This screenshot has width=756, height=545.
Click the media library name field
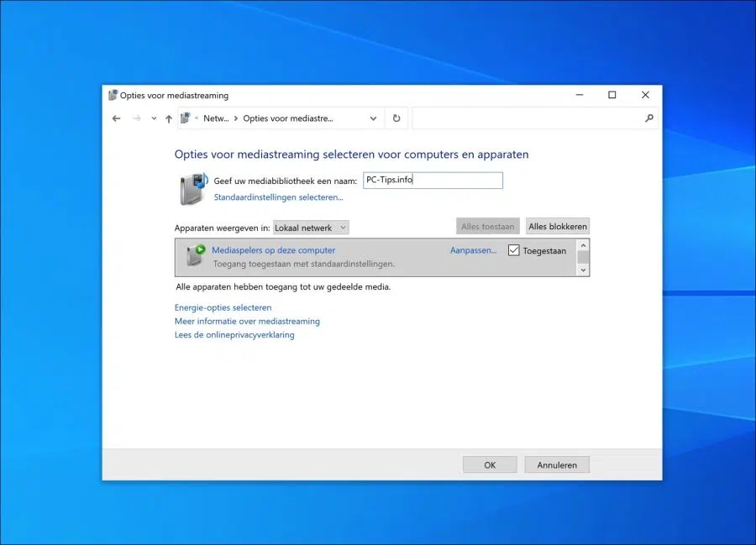click(433, 181)
